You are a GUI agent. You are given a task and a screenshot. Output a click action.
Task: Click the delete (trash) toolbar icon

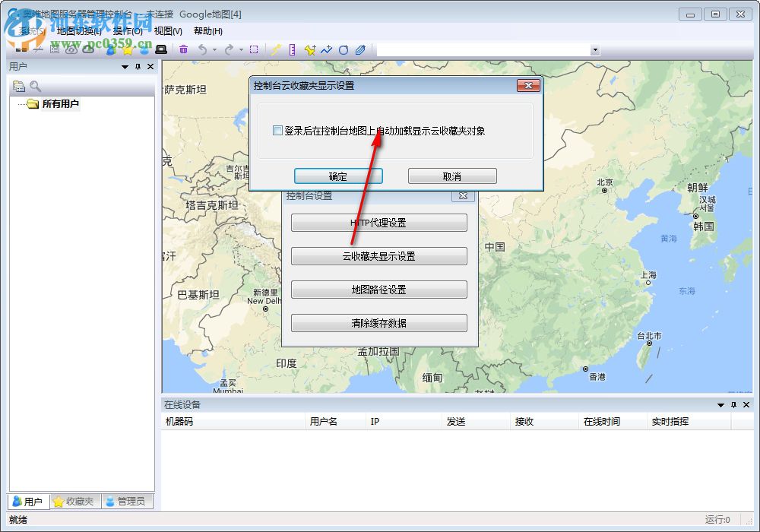coord(183,49)
